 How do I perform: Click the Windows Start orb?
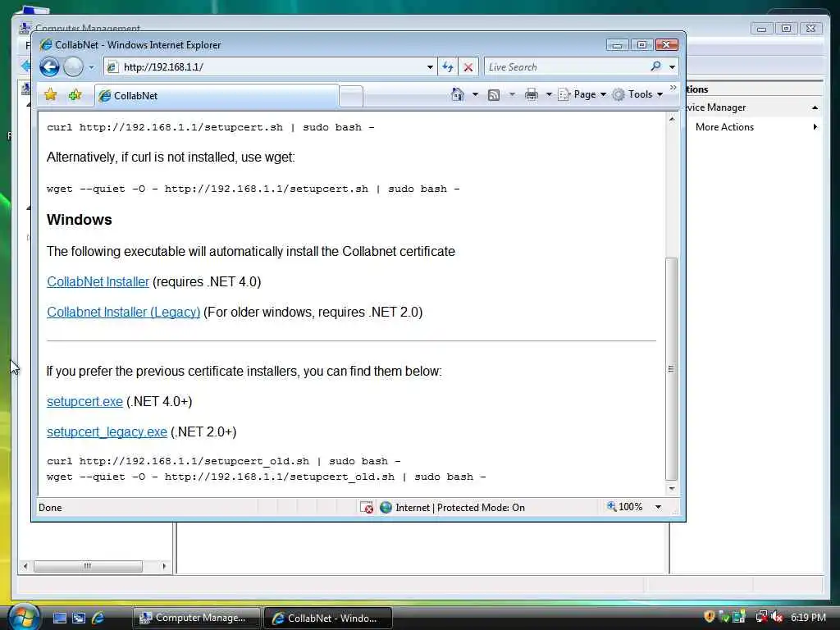[x=23, y=617]
